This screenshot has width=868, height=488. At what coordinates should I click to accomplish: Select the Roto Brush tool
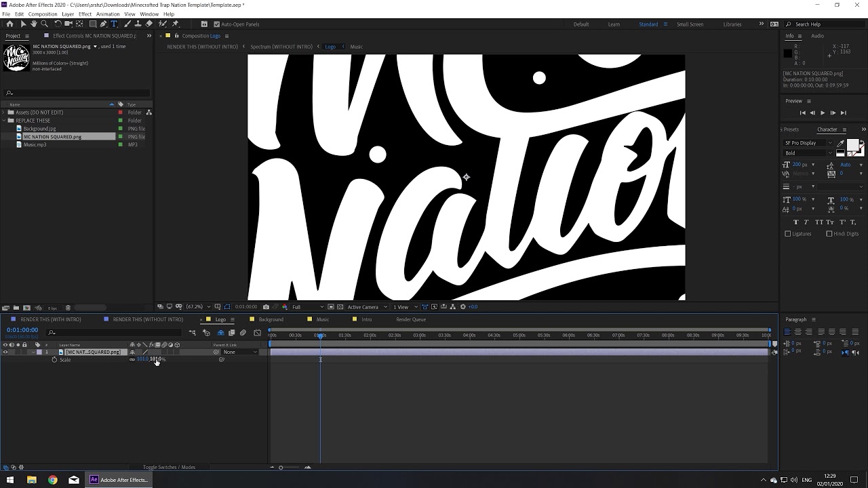pyautogui.click(x=163, y=24)
